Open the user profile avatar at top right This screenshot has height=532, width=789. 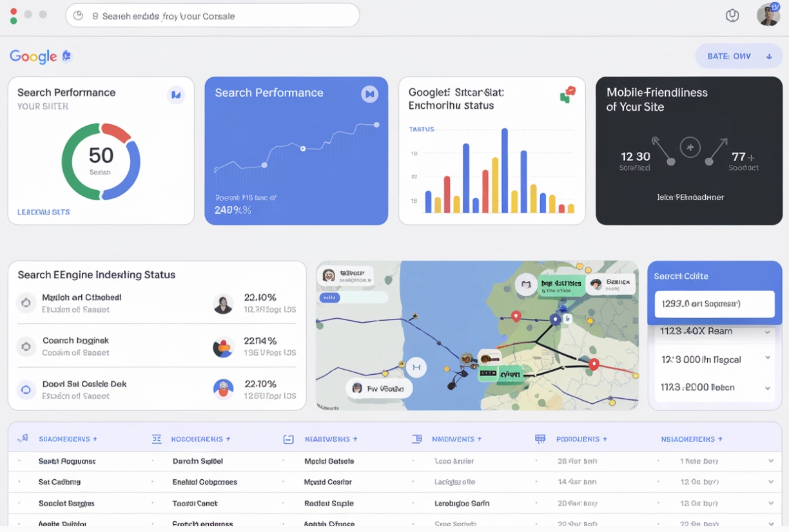[x=768, y=14]
